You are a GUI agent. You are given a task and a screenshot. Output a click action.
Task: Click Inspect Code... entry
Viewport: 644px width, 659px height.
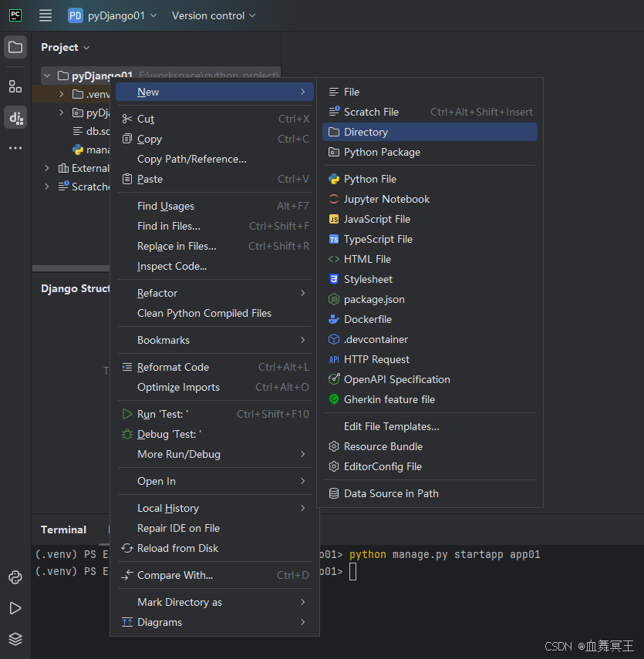pyautogui.click(x=215, y=267)
